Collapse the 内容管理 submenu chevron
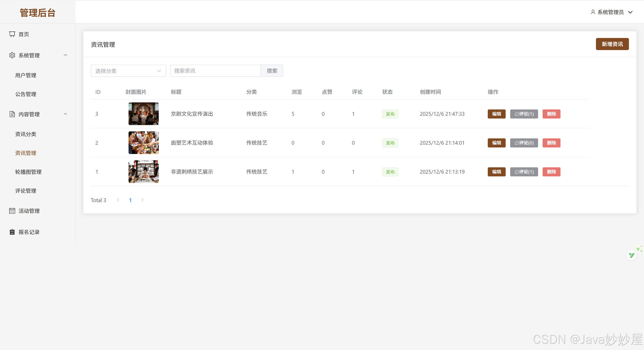Viewport: 644px width, 350px height. tap(65, 114)
